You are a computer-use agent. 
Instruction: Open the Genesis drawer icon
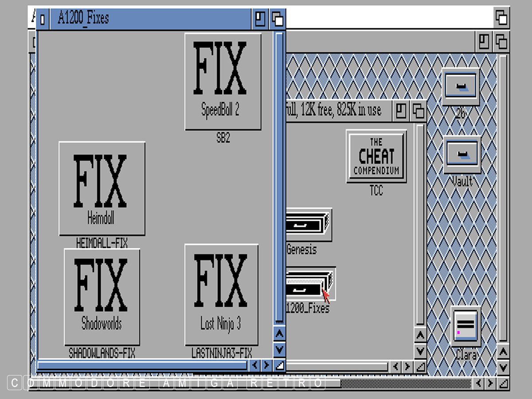tap(308, 225)
